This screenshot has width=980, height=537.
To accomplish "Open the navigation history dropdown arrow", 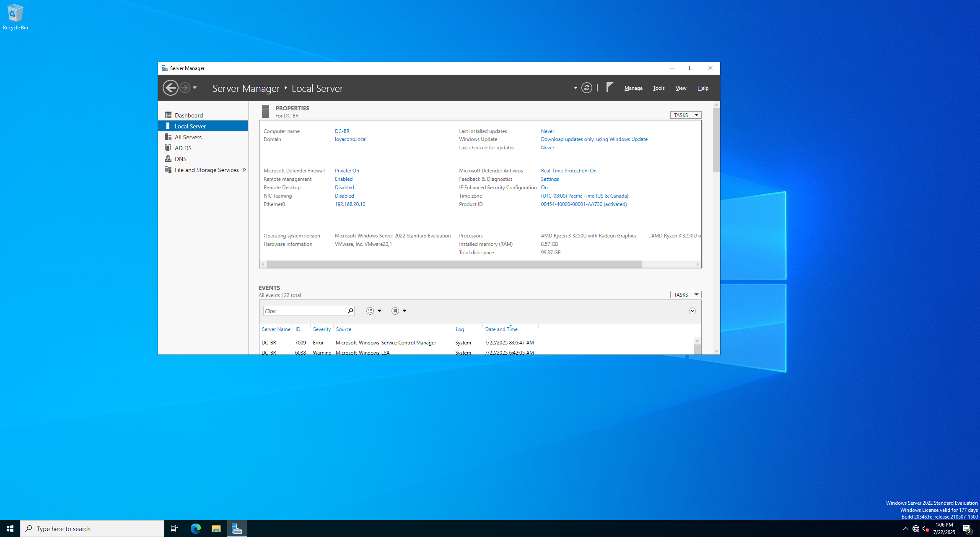I will pyautogui.click(x=195, y=88).
